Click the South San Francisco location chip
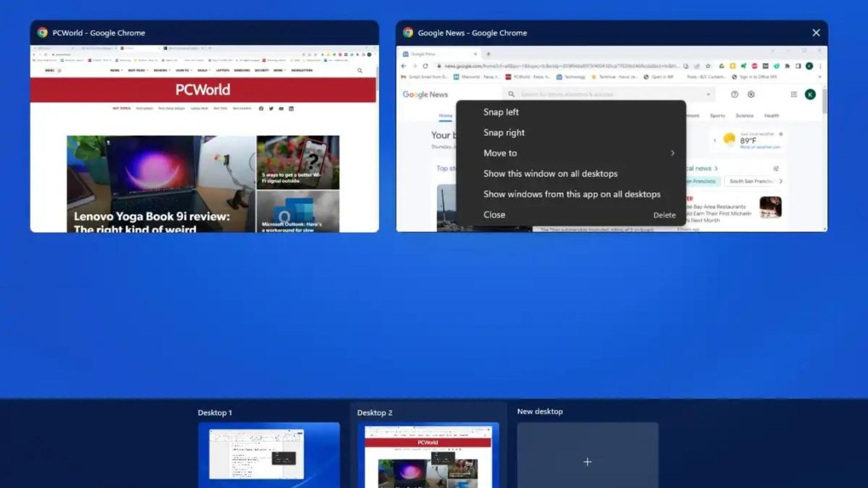Image resolution: width=868 pixels, height=488 pixels. (x=751, y=181)
